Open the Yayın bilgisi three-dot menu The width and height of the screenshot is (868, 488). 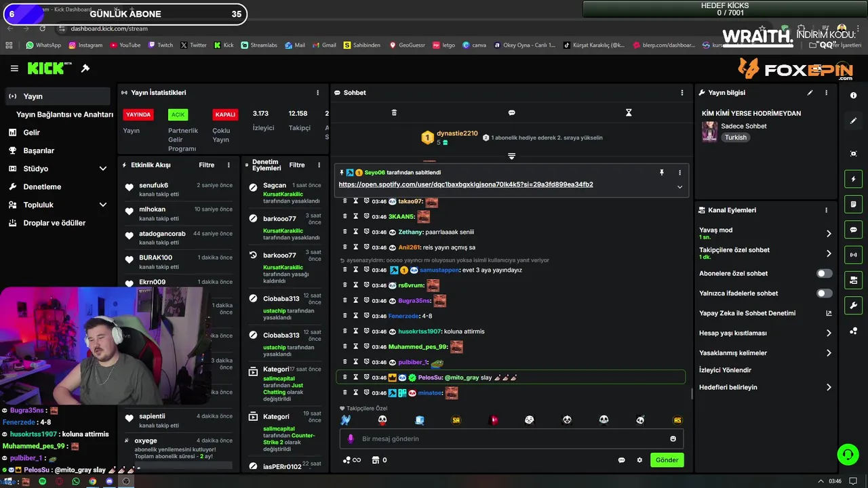coord(826,93)
